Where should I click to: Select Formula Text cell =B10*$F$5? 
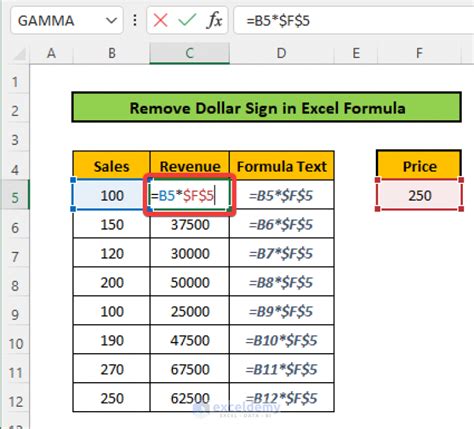282,340
